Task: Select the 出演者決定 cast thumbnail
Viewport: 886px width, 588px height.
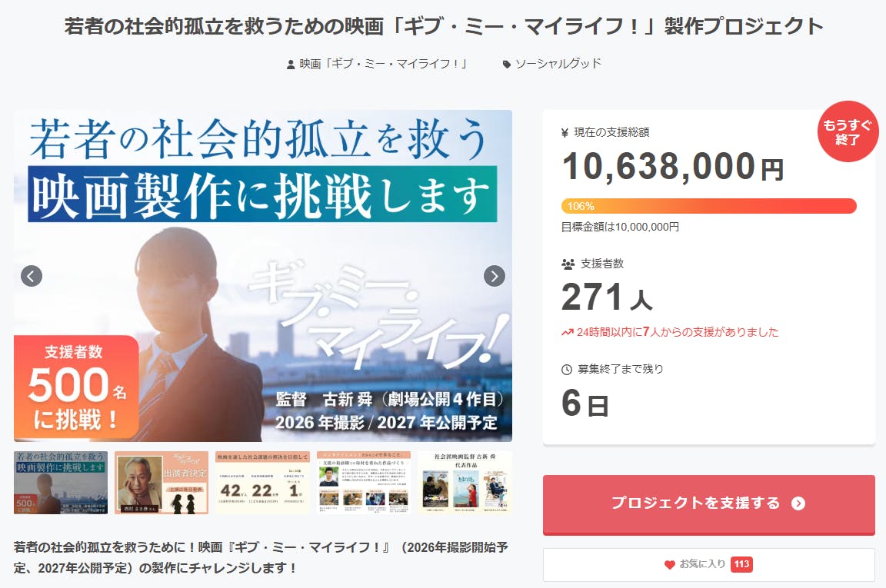Action: pos(162,483)
